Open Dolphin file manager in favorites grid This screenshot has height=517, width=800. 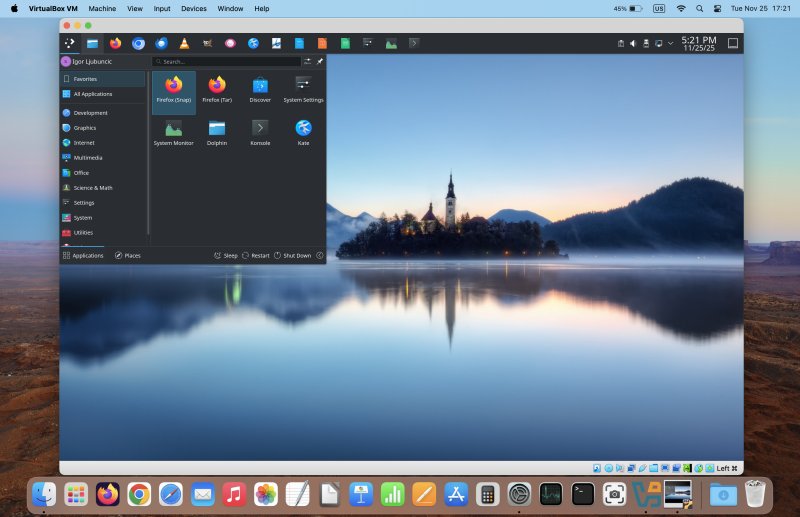pyautogui.click(x=217, y=131)
